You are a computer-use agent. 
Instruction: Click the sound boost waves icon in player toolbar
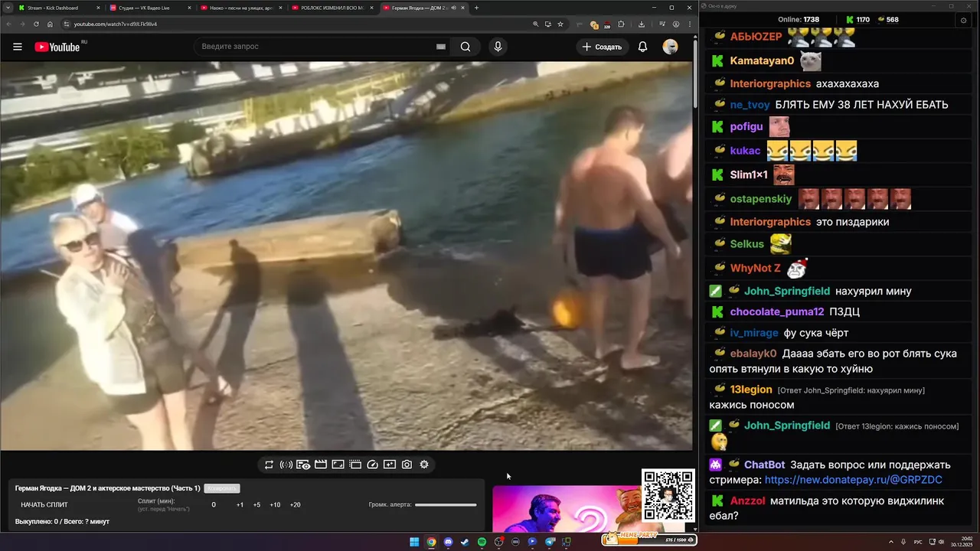click(x=286, y=465)
